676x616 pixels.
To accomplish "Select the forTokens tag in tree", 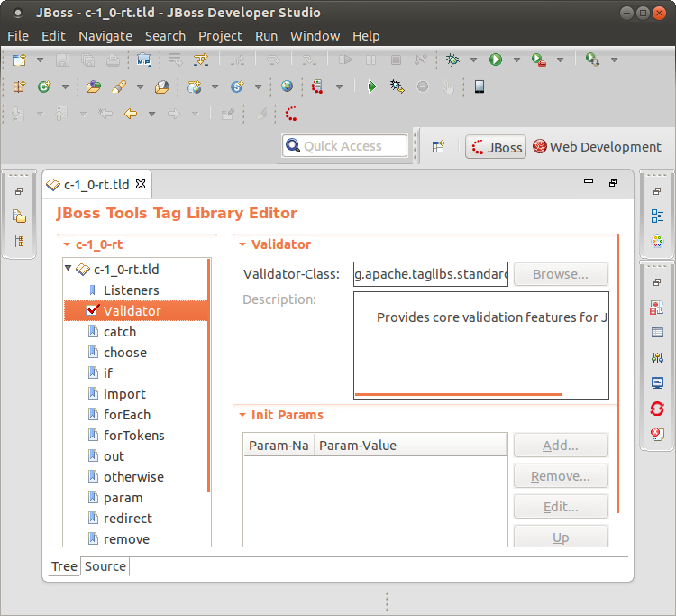I will (x=133, y=436).
